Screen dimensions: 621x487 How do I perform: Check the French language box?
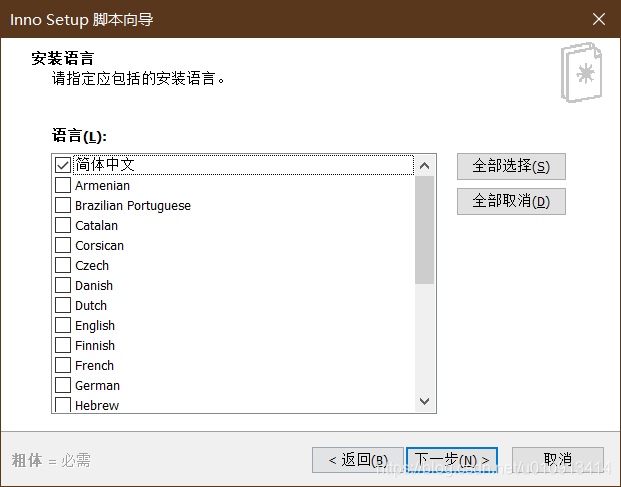coord(63,365)
